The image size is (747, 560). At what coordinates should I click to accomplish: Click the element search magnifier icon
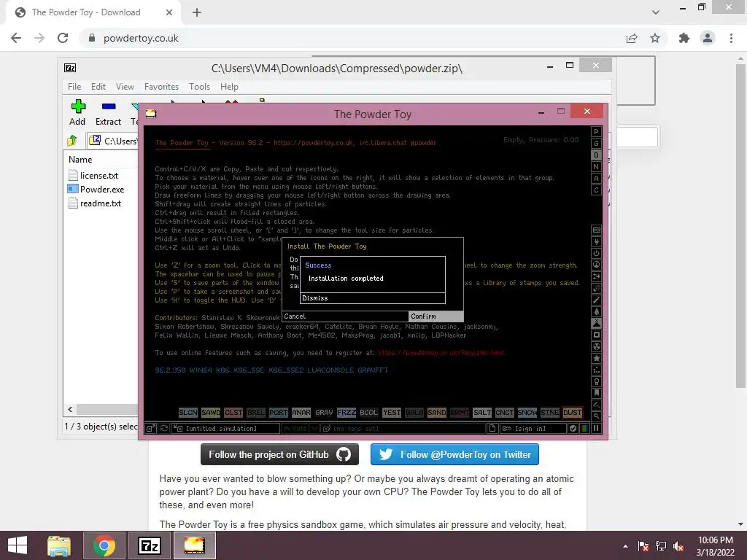(596, 416)
